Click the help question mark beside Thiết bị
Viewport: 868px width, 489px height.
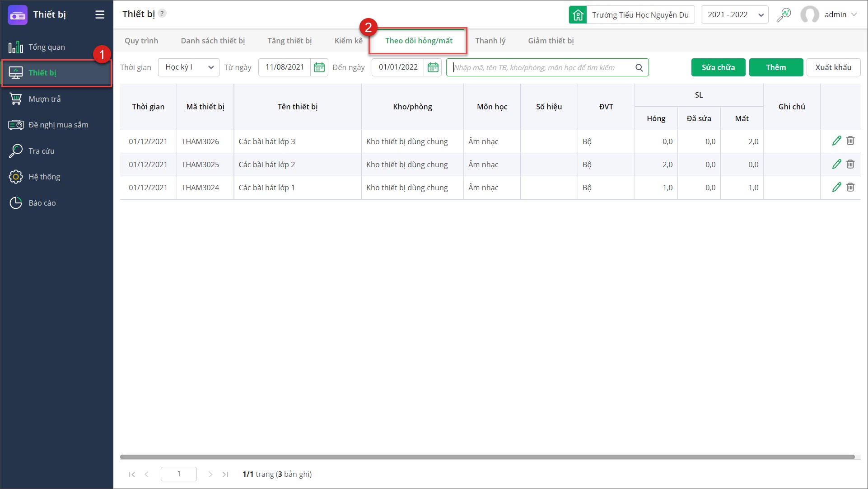point(162,14)
